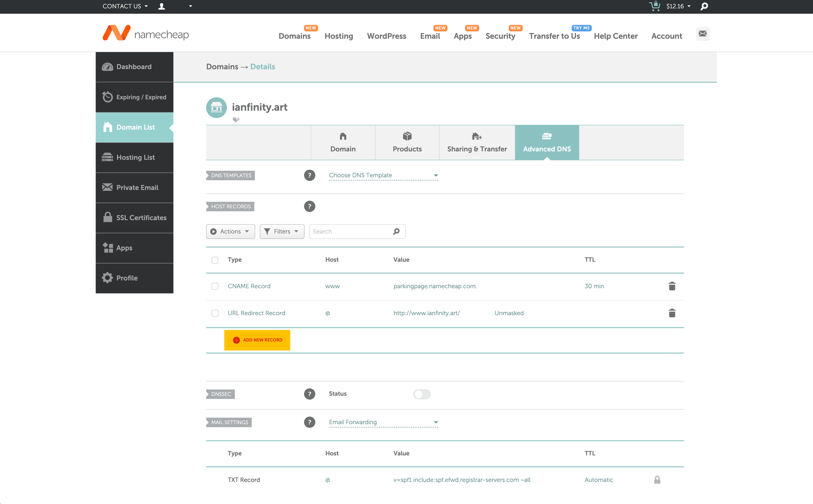Click Add New Record button
The width and height of the screenshot is (813, 504).
(x=257, y=340)
